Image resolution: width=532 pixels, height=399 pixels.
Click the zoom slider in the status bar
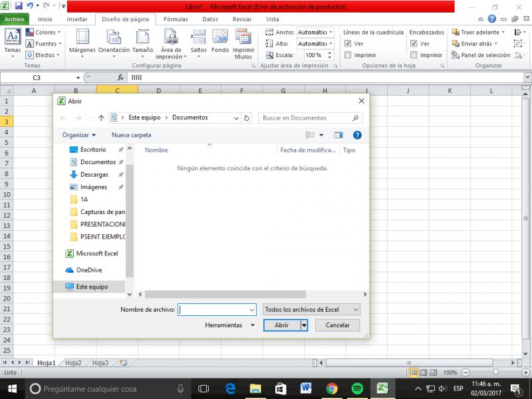(495, 372)
